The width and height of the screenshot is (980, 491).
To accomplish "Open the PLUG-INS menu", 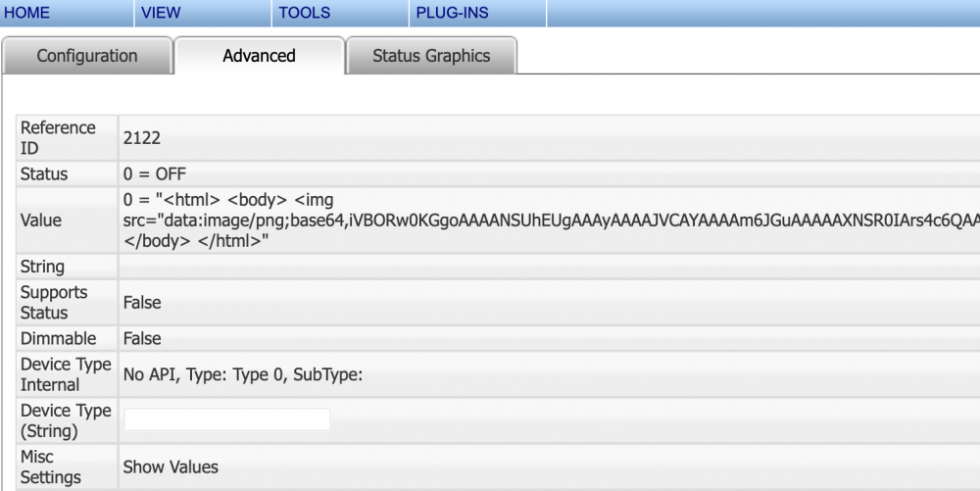I will [452, 13].
